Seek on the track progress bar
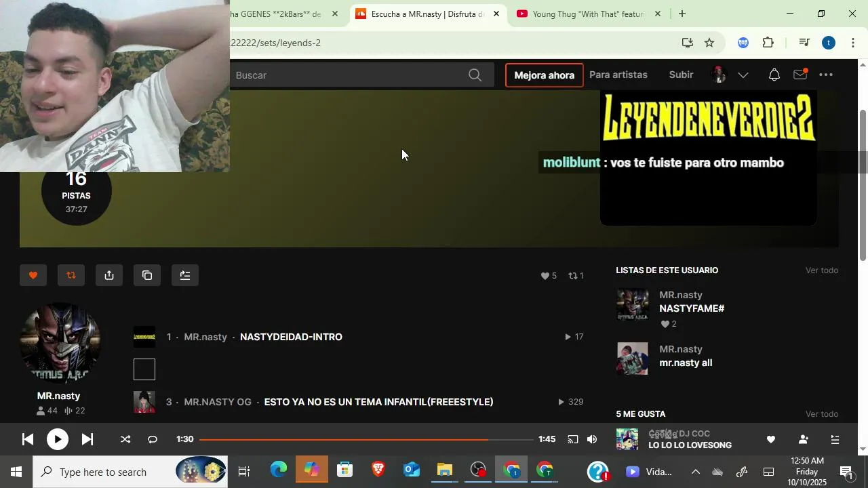 pos(366,439)
